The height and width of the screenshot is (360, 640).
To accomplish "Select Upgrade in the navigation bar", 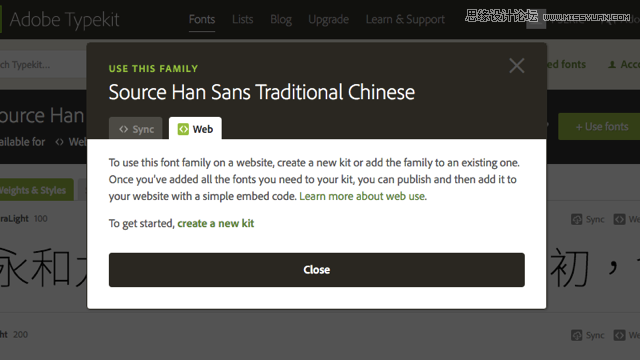I will click(329, 20).
